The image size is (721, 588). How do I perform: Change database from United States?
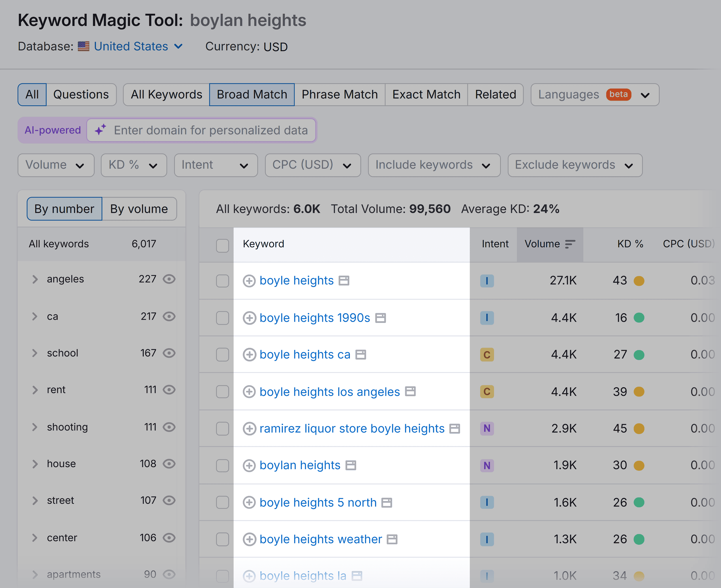138,46
